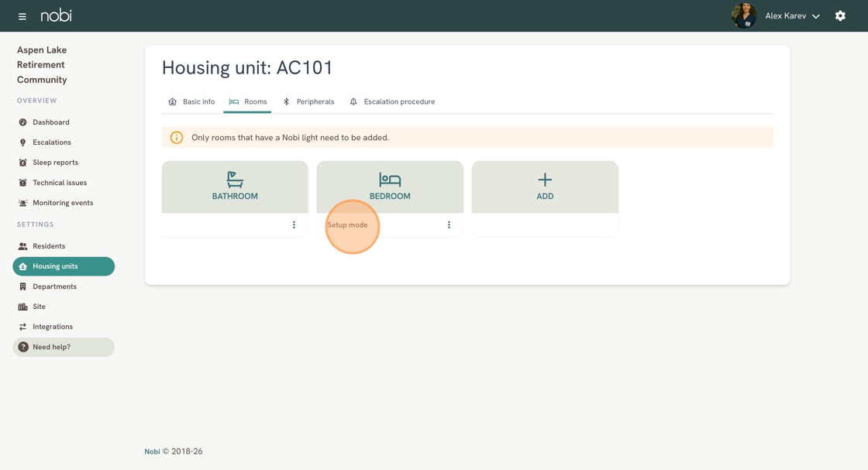Open Residents settings page

[x=48, y=246]
